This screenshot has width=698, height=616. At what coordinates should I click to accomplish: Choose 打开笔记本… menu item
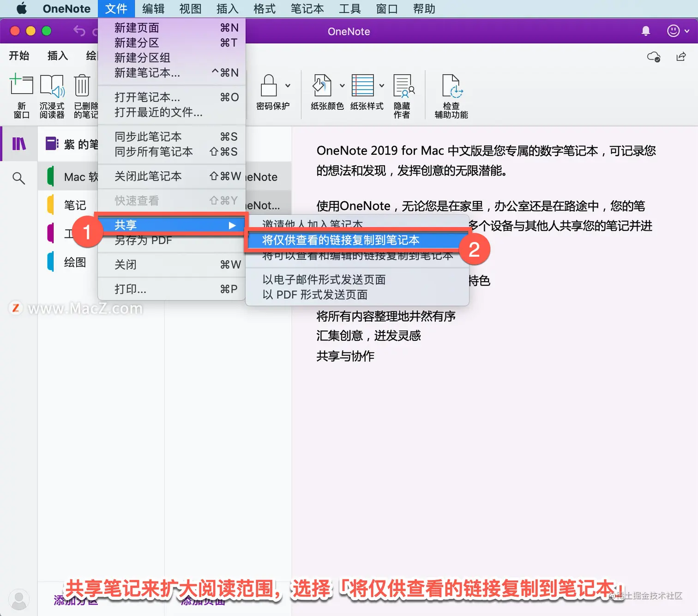click(171, 97)
